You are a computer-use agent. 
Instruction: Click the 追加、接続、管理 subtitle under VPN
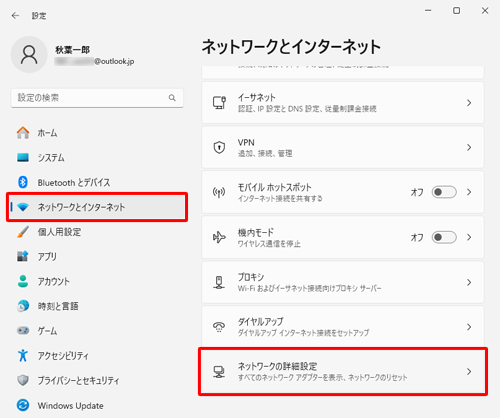(x=265, y=153)
